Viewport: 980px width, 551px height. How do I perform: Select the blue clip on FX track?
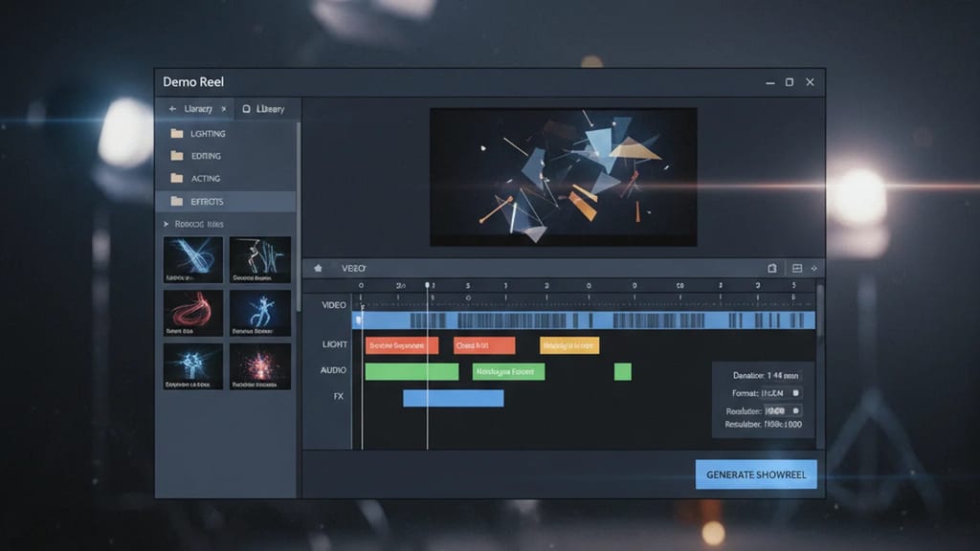453,398
